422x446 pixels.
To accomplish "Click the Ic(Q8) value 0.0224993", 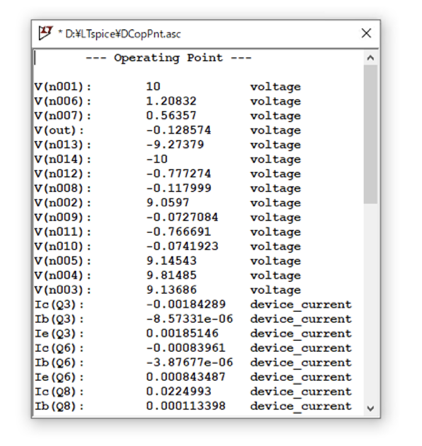I will tap(179, 392).
